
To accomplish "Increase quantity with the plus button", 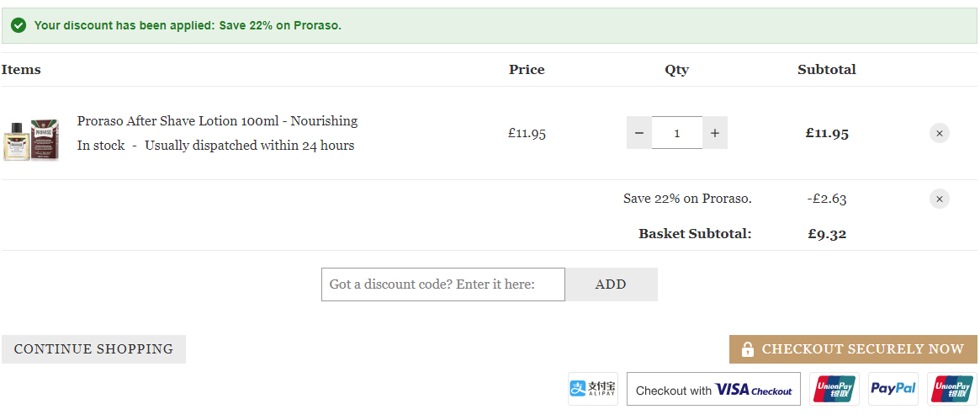I will (x=715, y=132).
